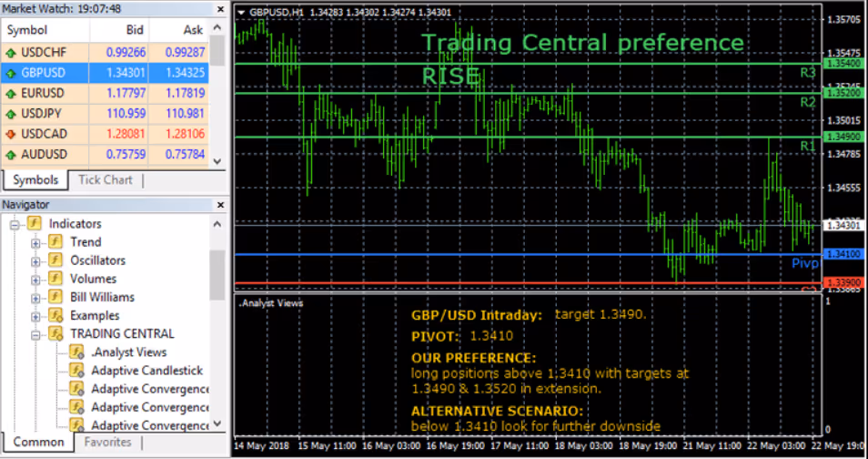Close the Market Watch panel
The height and width of the screenshot is (459, 868).
click(220, 9)
